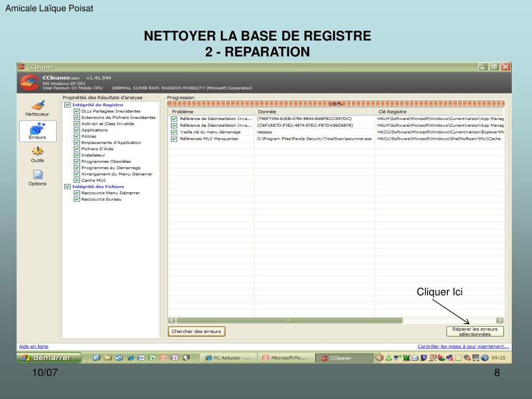The height and width of the screenshot is (399, 532).
Task: Click the monitor icon in system tray
Action: [x=476, y=357]
